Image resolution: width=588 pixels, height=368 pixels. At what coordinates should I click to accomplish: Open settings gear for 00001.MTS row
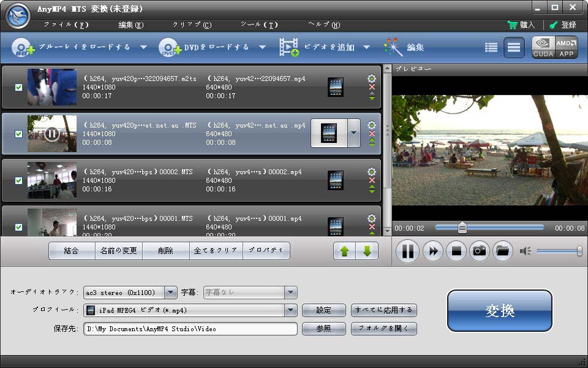pyautogui.click(x=372, y=218)
